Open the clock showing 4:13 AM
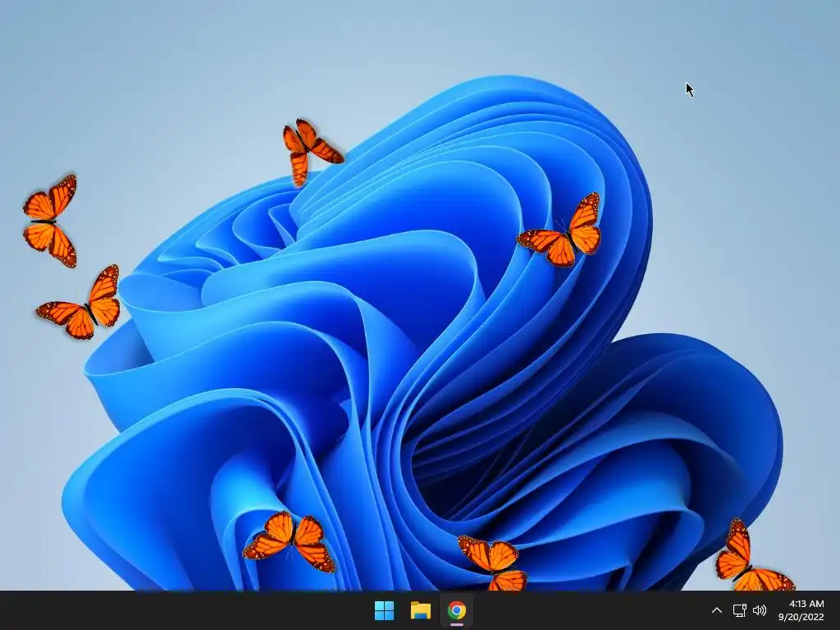840x630 pixels. pyautogui.click(x=806, y=604)
